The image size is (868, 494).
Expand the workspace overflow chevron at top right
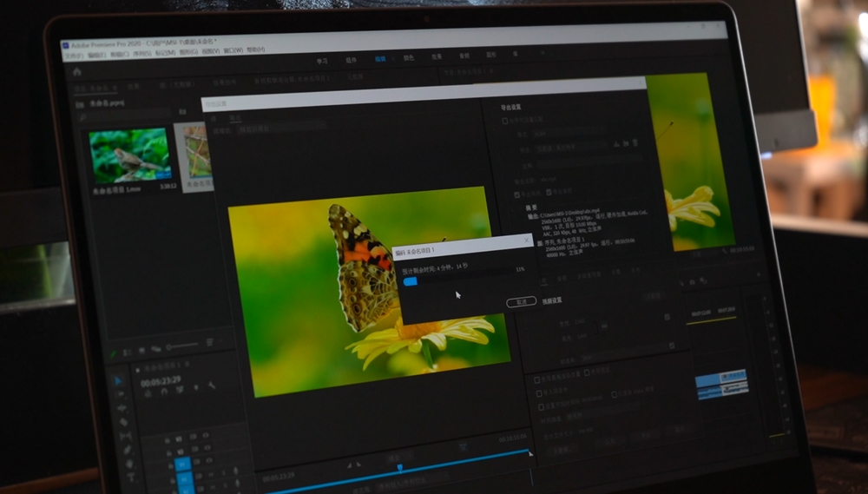[x=542, y=53]
